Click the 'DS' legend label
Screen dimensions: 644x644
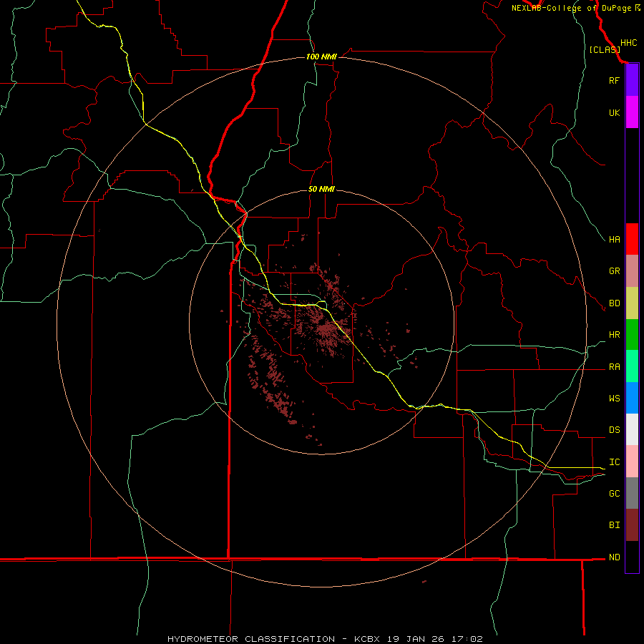coord(614,430)
